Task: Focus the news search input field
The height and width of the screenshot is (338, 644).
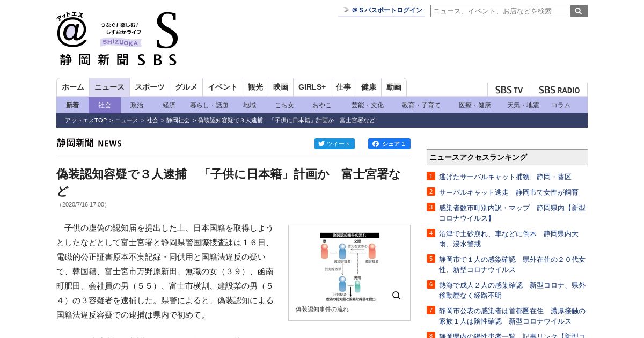Action: [x=500, y=11]
